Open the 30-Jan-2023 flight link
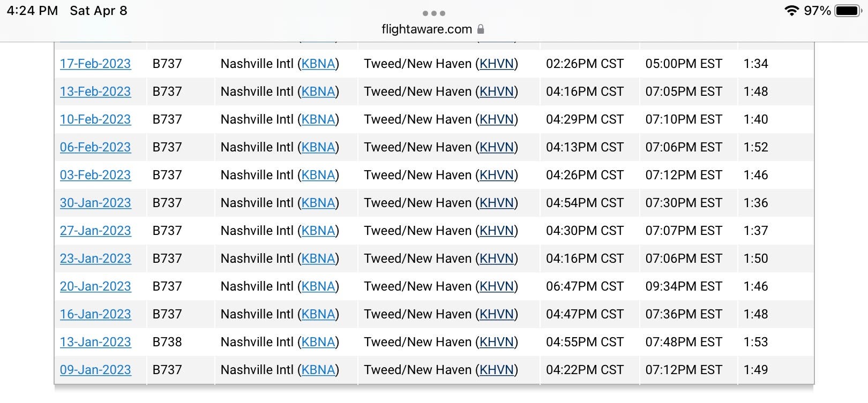 (95, 203)
